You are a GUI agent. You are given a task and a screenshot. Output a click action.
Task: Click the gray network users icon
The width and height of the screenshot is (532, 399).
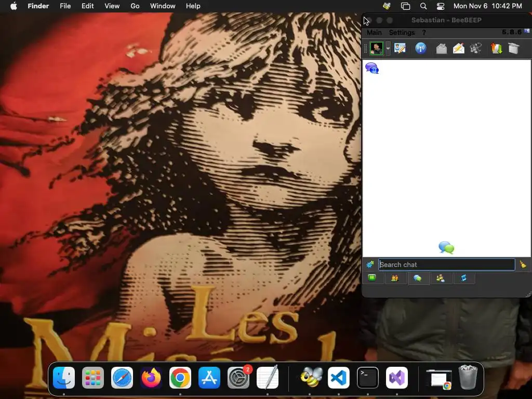476,48
